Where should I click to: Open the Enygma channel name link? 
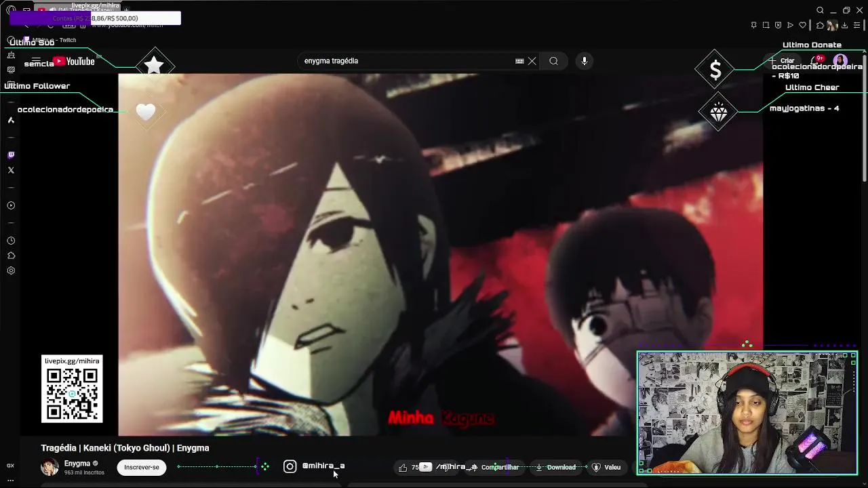click(77, 464)
